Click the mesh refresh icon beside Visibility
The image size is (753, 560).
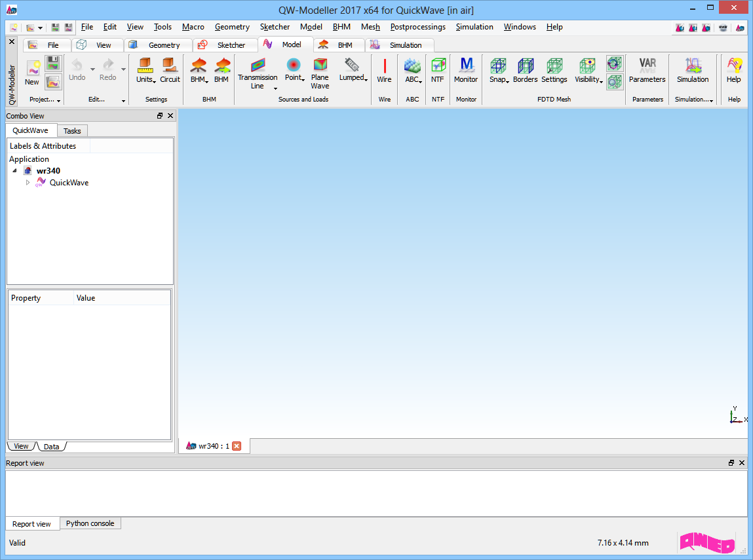pyautogui.click(x=614, y=64)
